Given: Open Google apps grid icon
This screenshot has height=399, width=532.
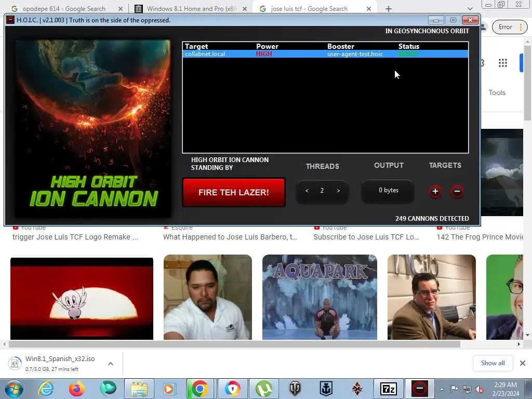Looking at the screenshot, I should pyautogui.click(x=503, y=63).
